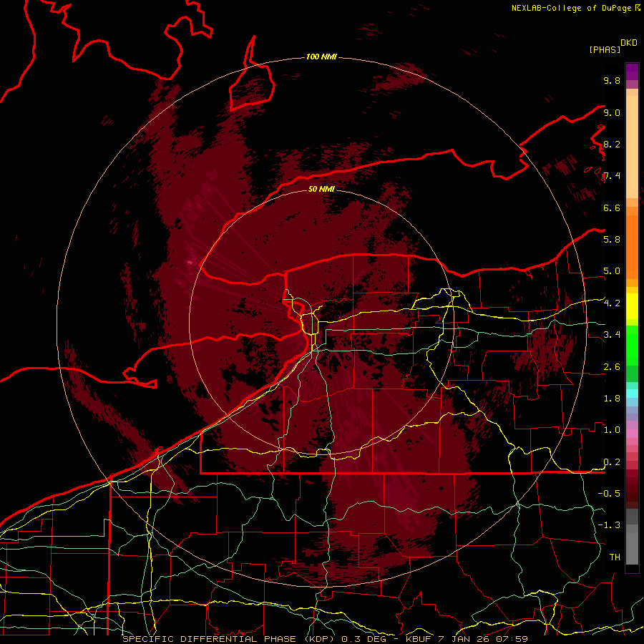Click the cyan segment of color bar
Viewport: 644px width, 644px height.
[x=632, y=394]
